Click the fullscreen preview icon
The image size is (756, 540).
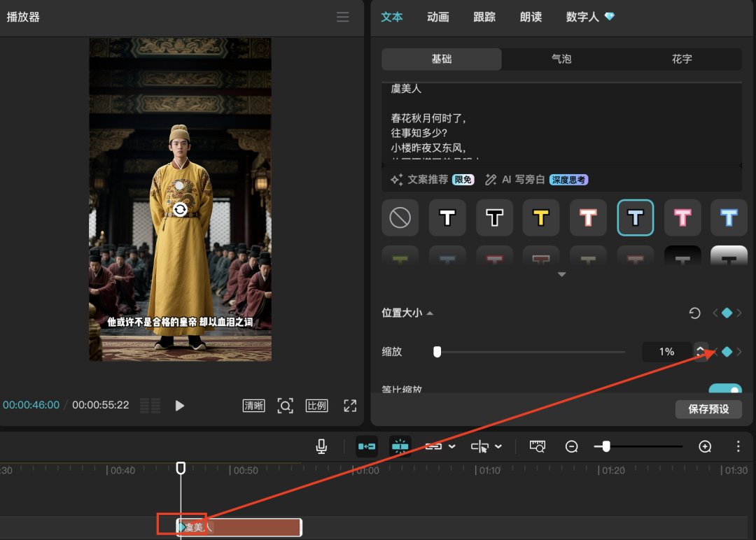349,406
